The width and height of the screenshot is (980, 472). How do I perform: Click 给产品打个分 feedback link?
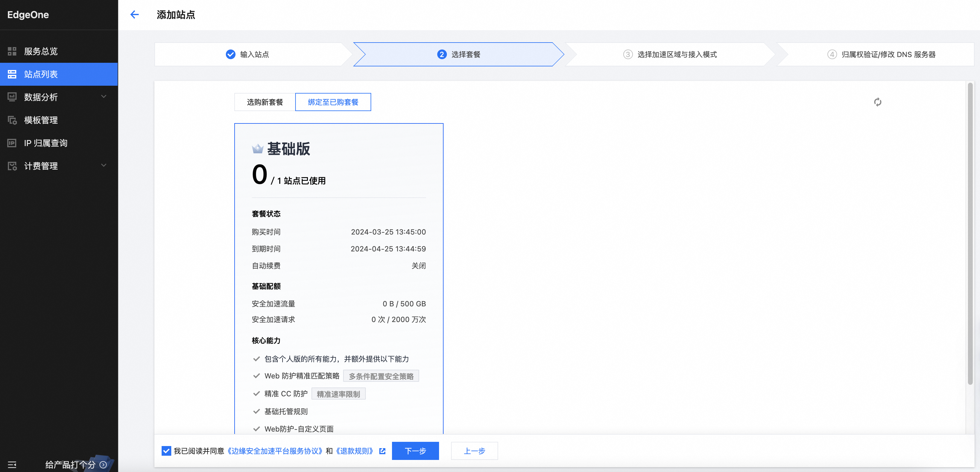click(70, 464)
